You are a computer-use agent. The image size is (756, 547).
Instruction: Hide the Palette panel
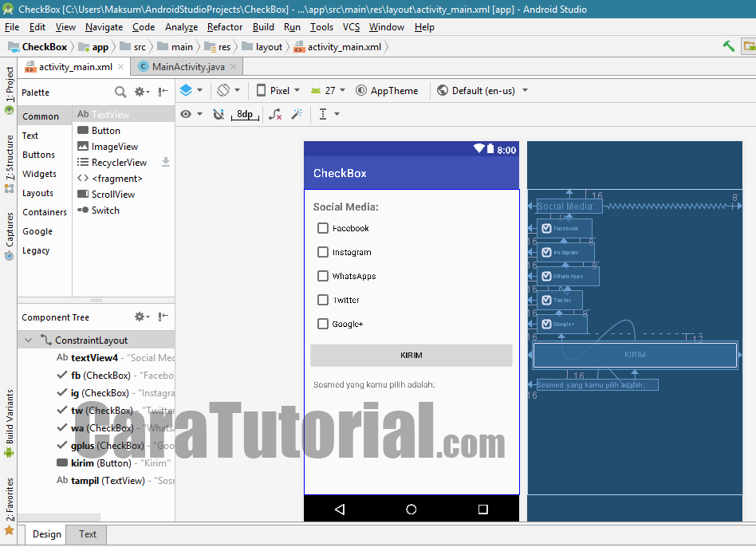tap(163, 92)
